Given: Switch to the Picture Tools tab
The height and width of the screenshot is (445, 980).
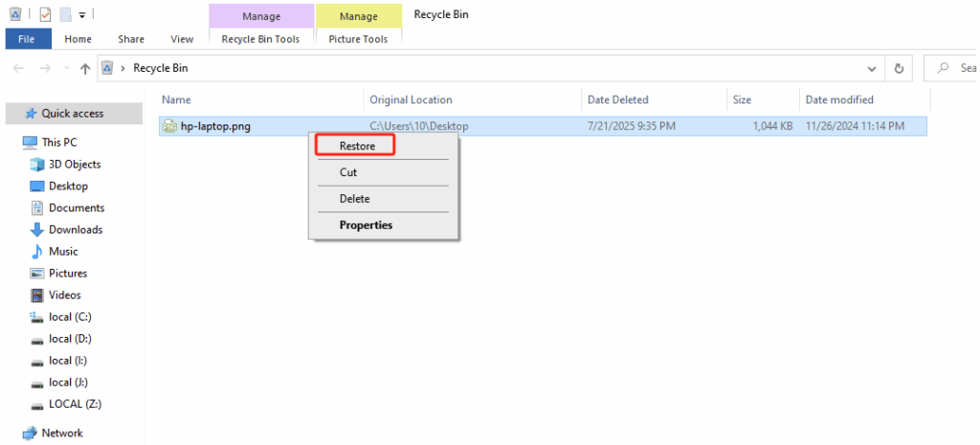Looking at the screenshot, I should (x=358, y=39).
